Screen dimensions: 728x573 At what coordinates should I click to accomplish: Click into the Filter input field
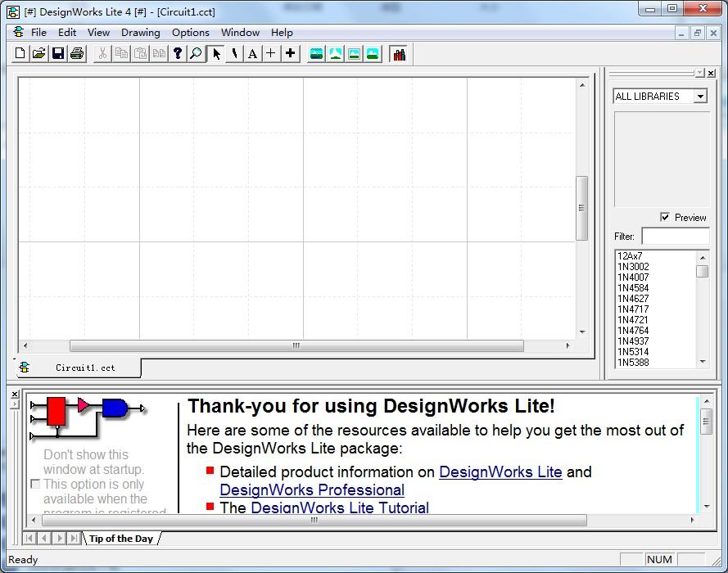675,237
